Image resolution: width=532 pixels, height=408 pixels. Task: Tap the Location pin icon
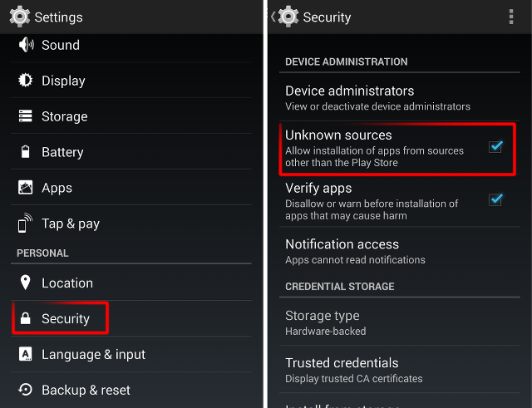pyautogui.click(x=26, y=283)
